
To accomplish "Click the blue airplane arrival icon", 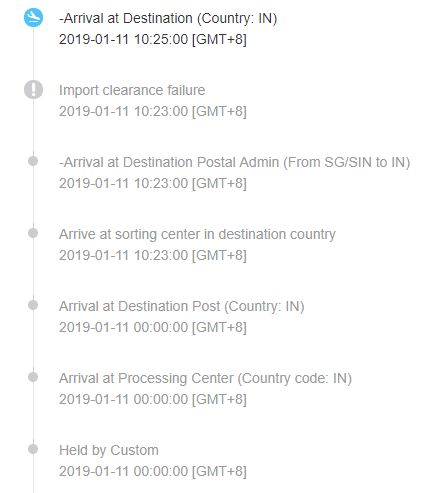I will point(33,18).
